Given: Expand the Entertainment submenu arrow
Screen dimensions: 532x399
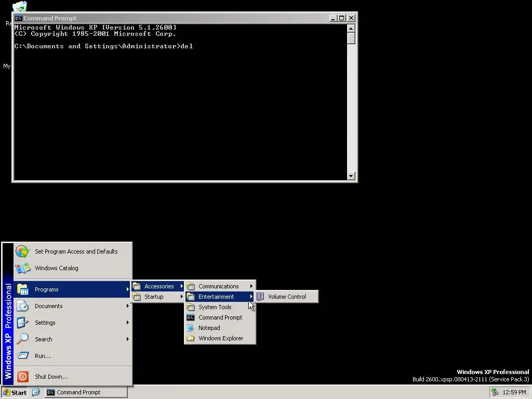Looking at the screenshot, I should [x=251, y=297].
